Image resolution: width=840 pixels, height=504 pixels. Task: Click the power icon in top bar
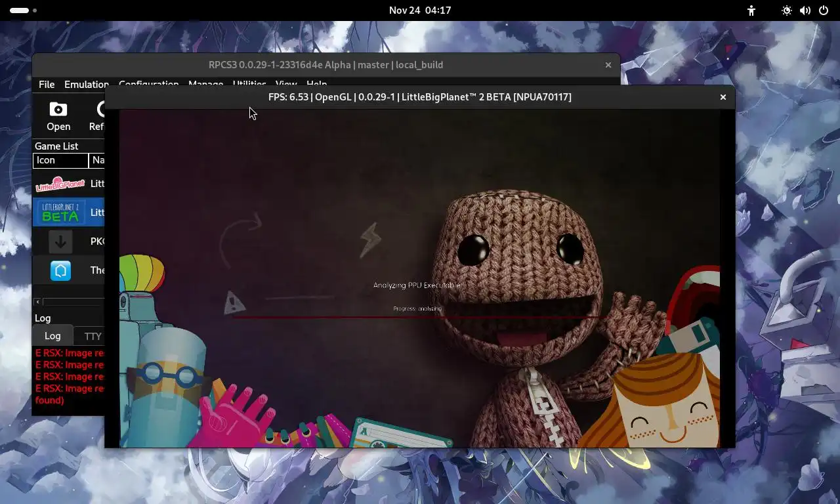[824, 10]
